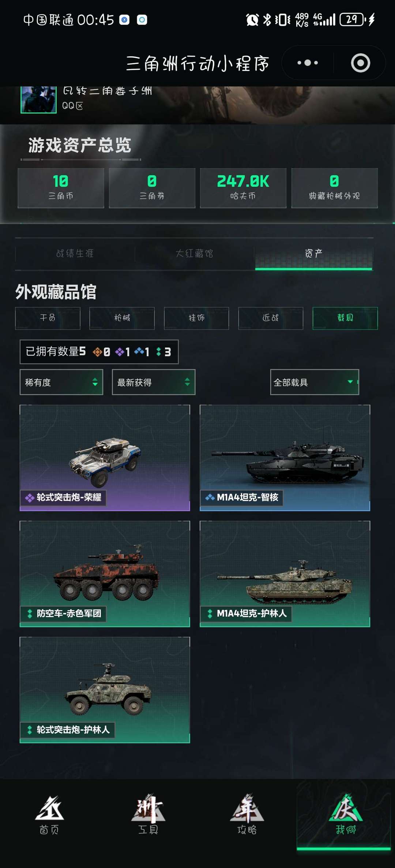Open the M1A4坦克-智核 tank skin card
Screen dimensions: 395x868
point(285,458)
